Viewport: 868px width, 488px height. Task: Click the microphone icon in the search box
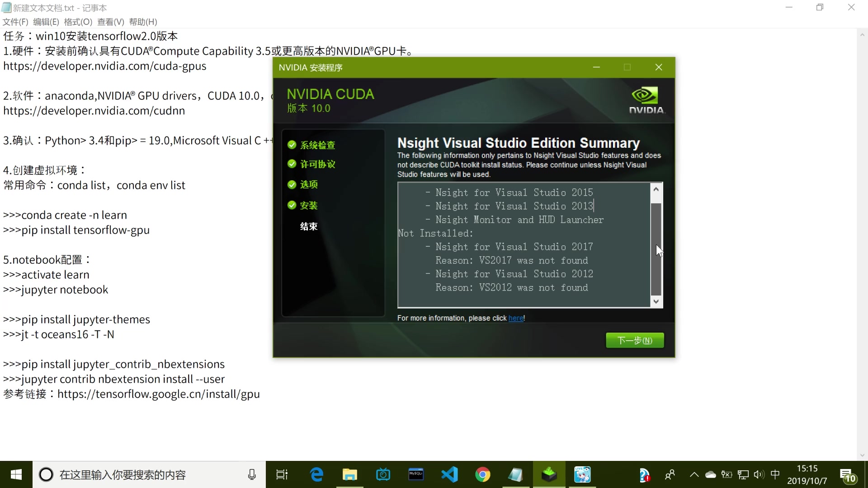coord(252,474)
